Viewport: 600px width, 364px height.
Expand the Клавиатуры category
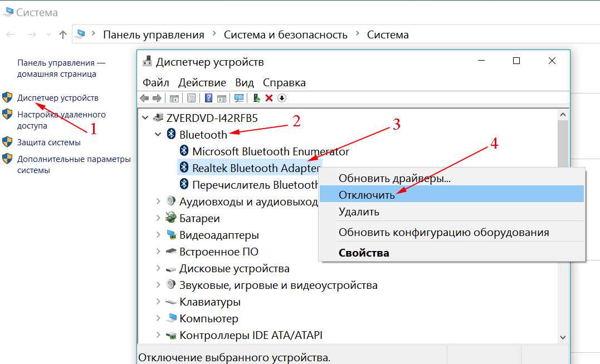tap(158, 302)
